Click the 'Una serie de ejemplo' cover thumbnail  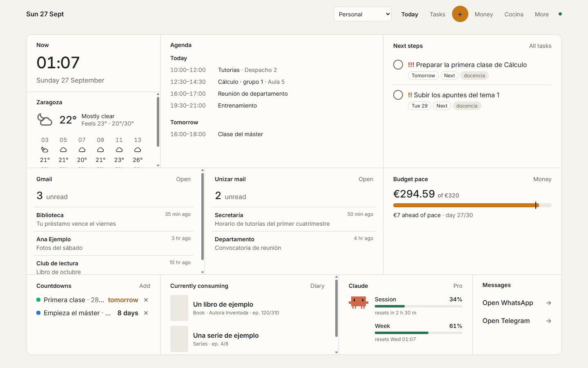tap(179, 339)
